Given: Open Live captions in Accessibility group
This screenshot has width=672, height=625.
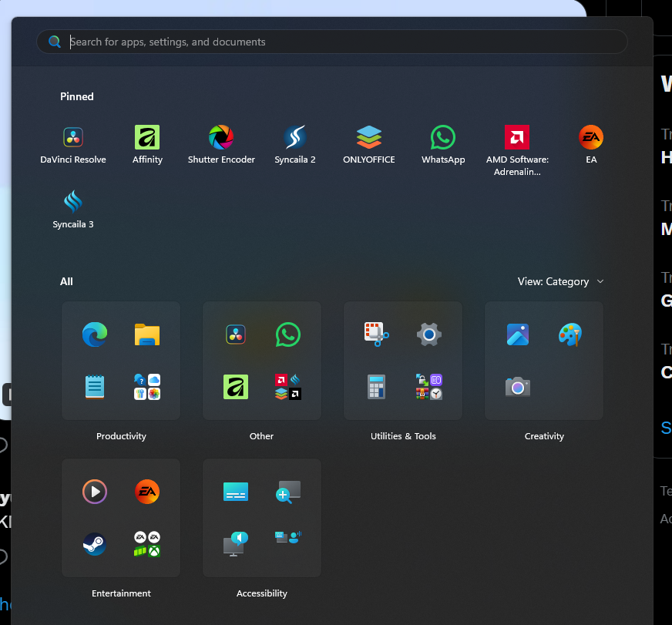Looking at the screenshot, I should (236, 492).
